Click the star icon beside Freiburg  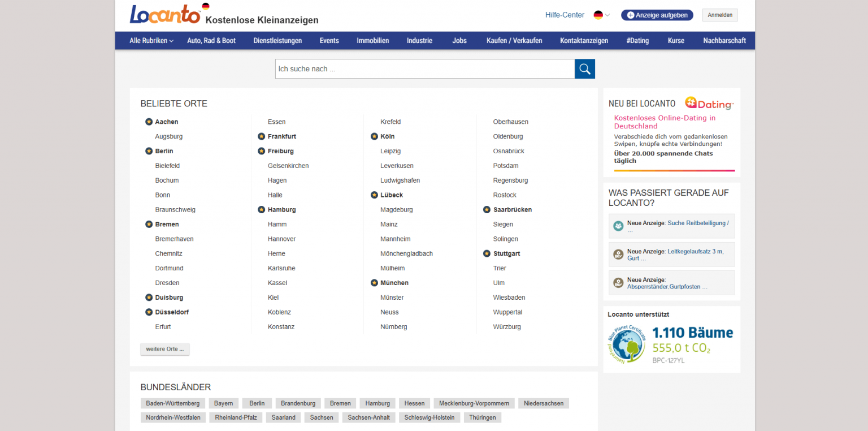tap(261, 151)
